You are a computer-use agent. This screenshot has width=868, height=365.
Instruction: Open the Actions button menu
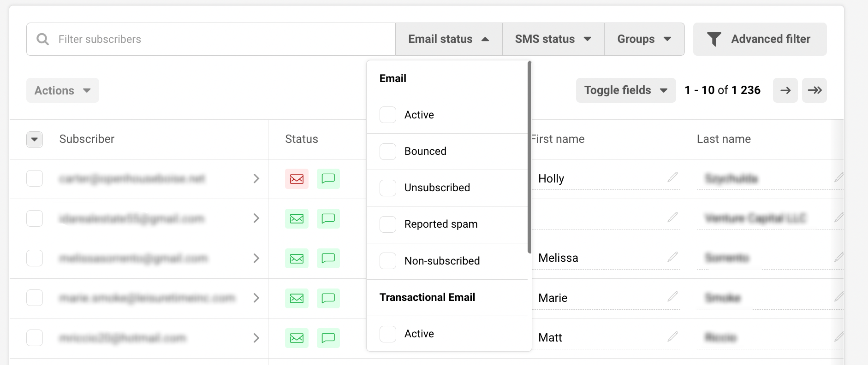[x=62, y=90]
